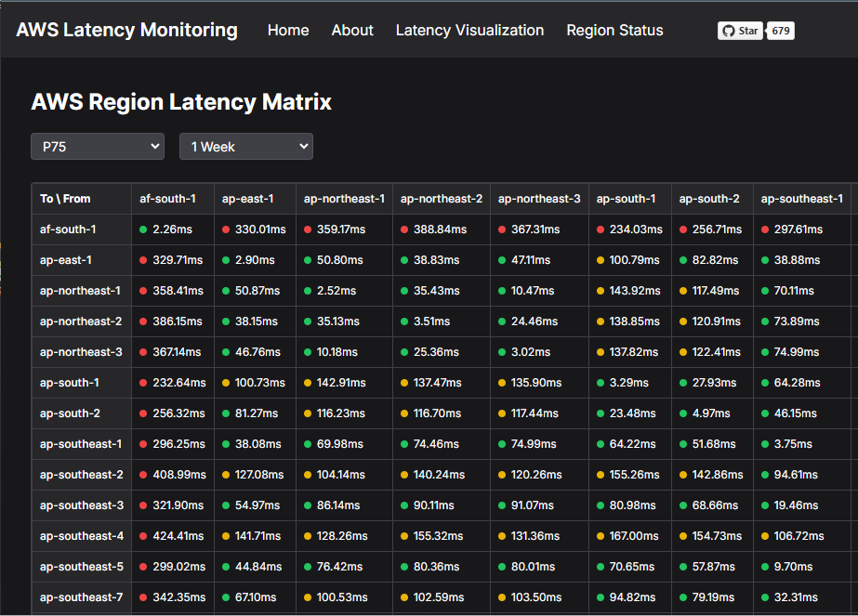The width and height of the screenshot is (858, 616).
Task: Select the ap-southeast-4 row label
Action: click(82, 535)
